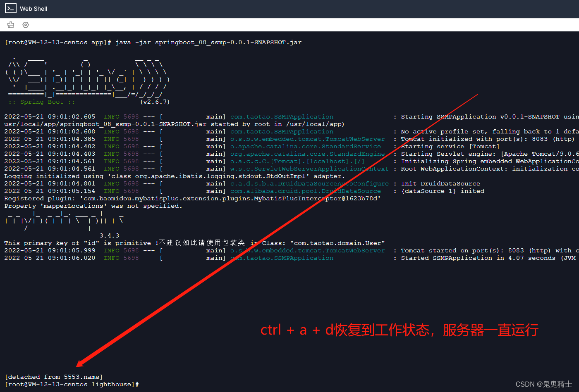This screenshot has width=579, height=392.
Task: Click "Initializing Spring embedded" log message
Action: pyautogui.click(x=489, y=161)
